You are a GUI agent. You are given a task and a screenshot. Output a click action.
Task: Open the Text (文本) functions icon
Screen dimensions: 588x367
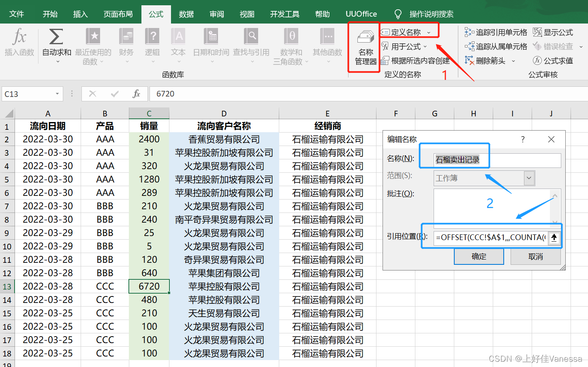(178, 36)
